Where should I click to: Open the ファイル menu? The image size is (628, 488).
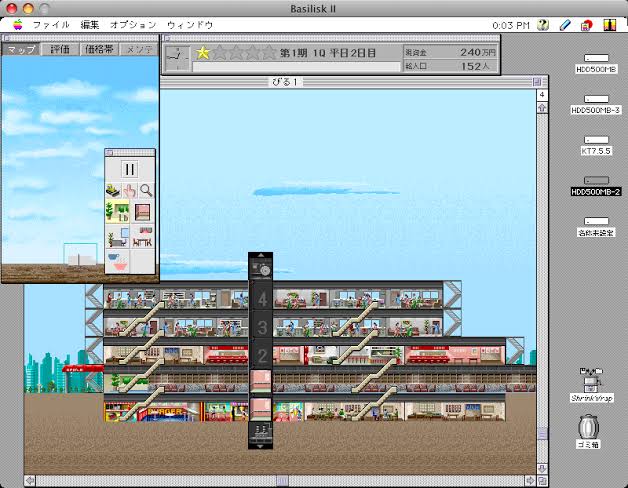click(51, 25)
